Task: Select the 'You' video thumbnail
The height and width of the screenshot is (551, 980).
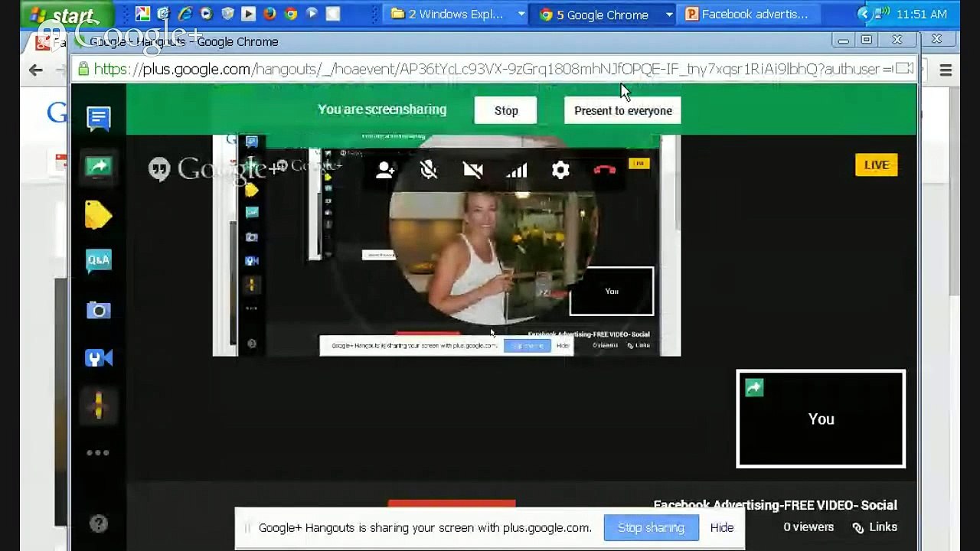Action: [x=821, y=419]
